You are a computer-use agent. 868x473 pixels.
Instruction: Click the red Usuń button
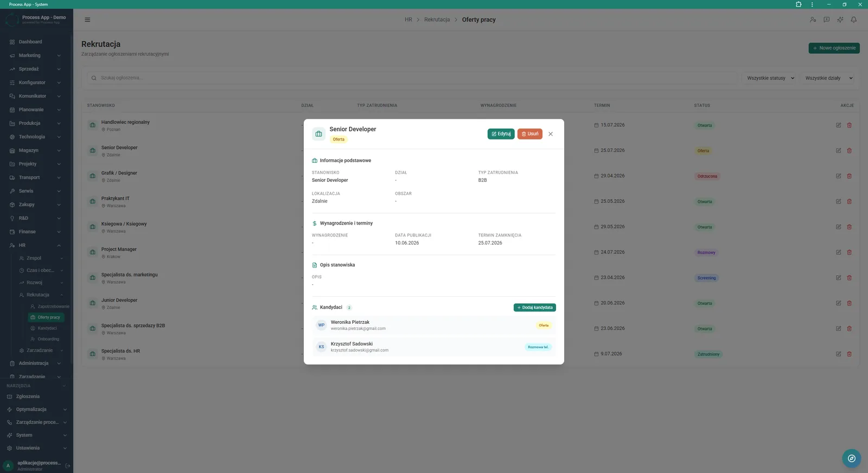point(530,134)
